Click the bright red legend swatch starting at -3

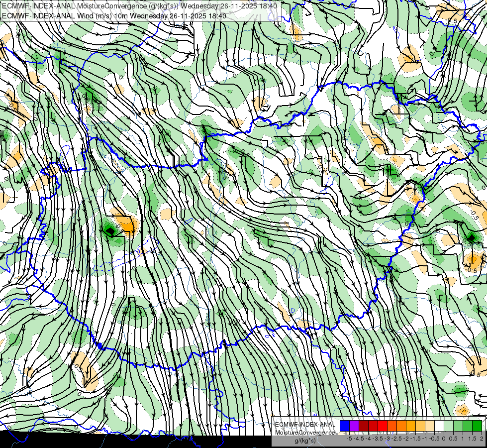(x=383, y=426)
